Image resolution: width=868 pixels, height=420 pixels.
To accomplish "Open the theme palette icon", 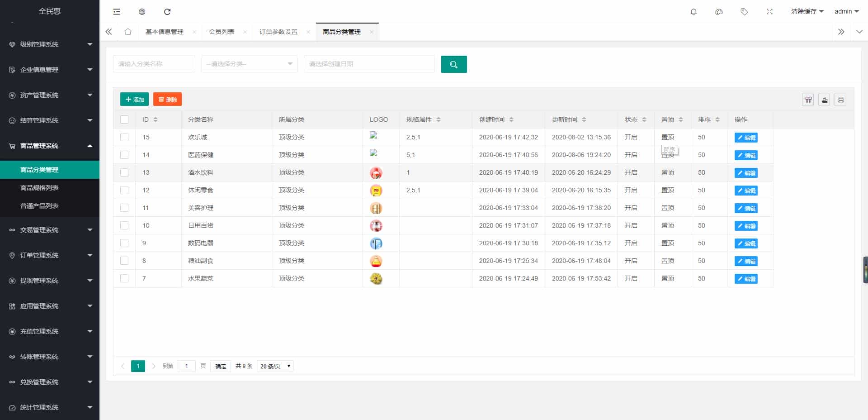I will (x=718, y=12).
